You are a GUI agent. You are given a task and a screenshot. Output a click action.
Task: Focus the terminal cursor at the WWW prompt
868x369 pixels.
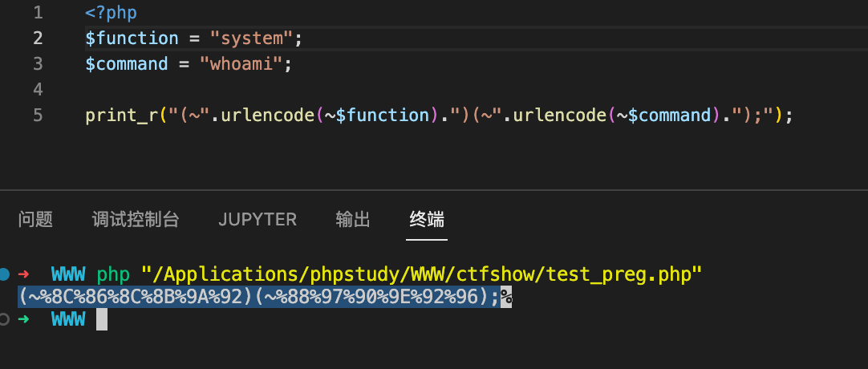[x=102, y=320]
